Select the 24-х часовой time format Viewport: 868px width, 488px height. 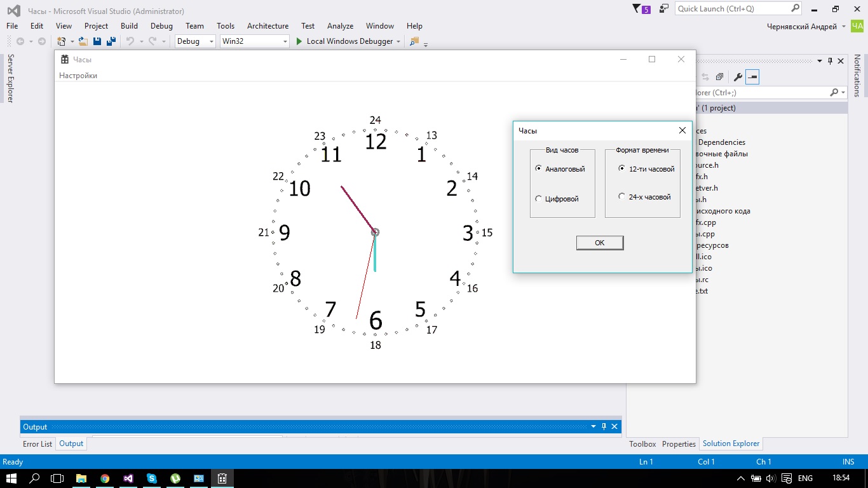tap(644, 197)
